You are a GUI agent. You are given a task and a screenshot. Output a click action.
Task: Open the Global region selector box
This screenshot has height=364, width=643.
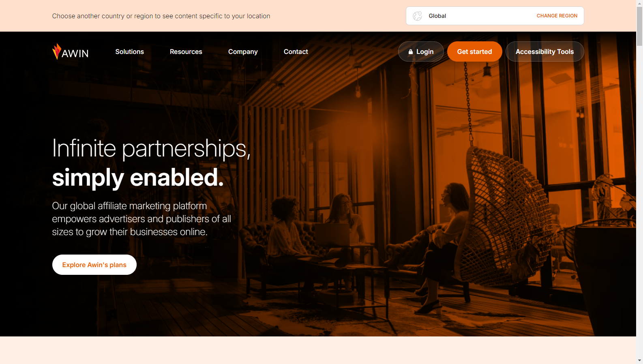tap(495, 16)
